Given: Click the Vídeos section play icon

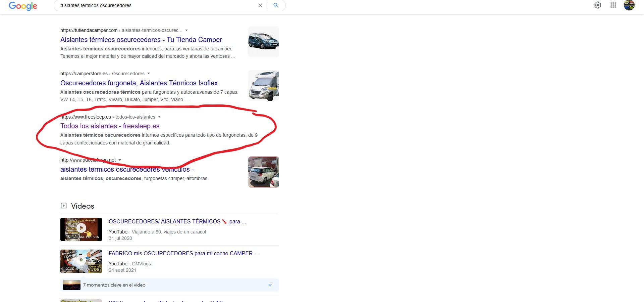Looking at the screenshot, I should [x=64, y=206].
